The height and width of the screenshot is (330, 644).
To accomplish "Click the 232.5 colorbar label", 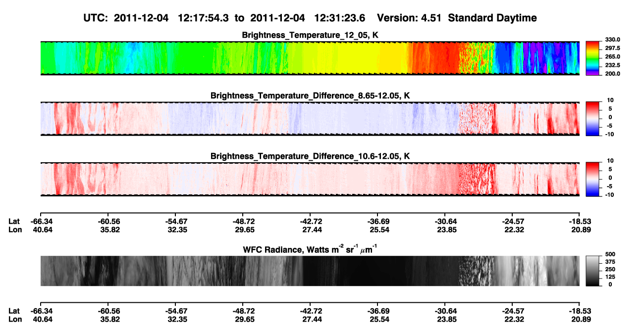I will tap(612, 65).
